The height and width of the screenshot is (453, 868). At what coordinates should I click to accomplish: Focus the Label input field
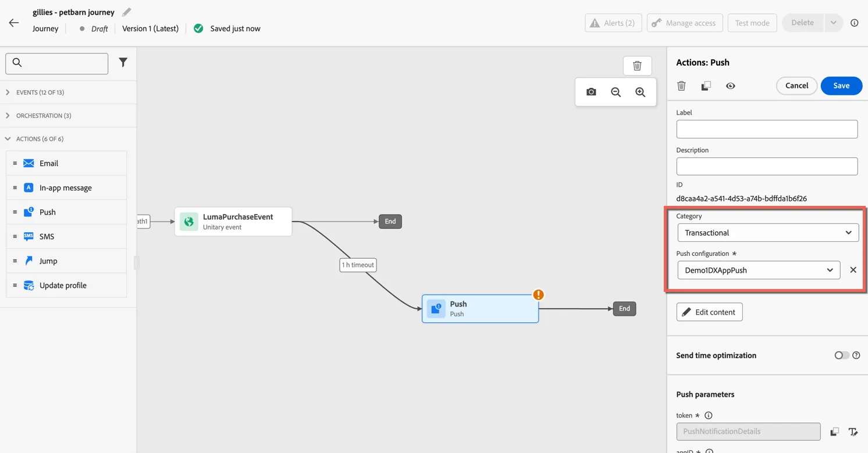coord(767,129)
